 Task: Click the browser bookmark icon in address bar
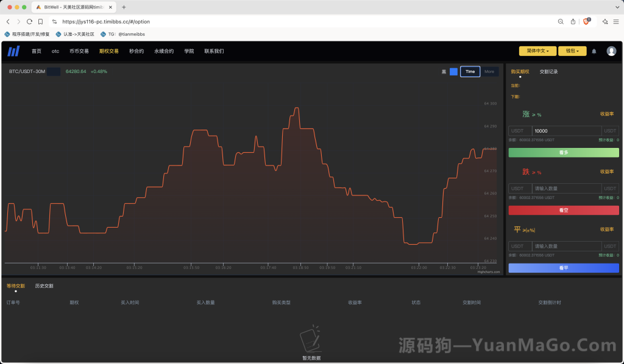(39, 20)
